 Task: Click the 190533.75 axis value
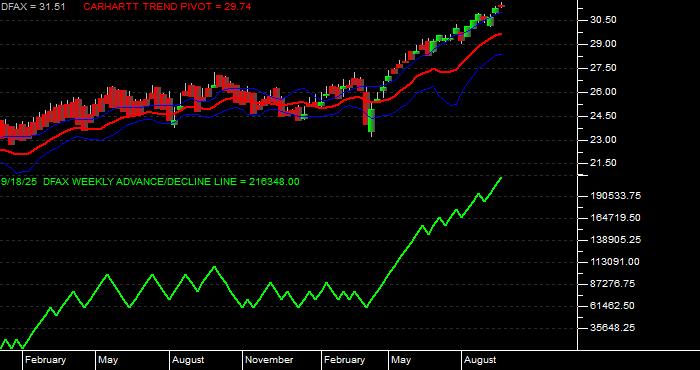(x=616, y=196)
